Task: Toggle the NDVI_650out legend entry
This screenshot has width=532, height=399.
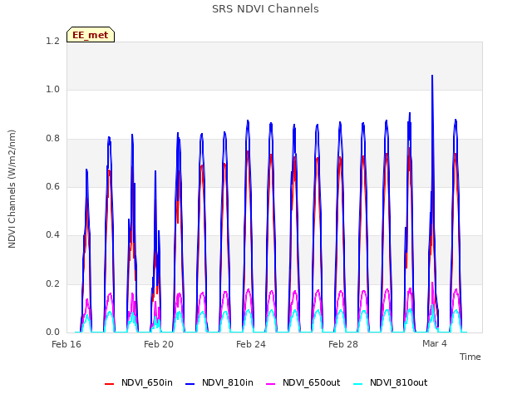Action: (303, 382)
